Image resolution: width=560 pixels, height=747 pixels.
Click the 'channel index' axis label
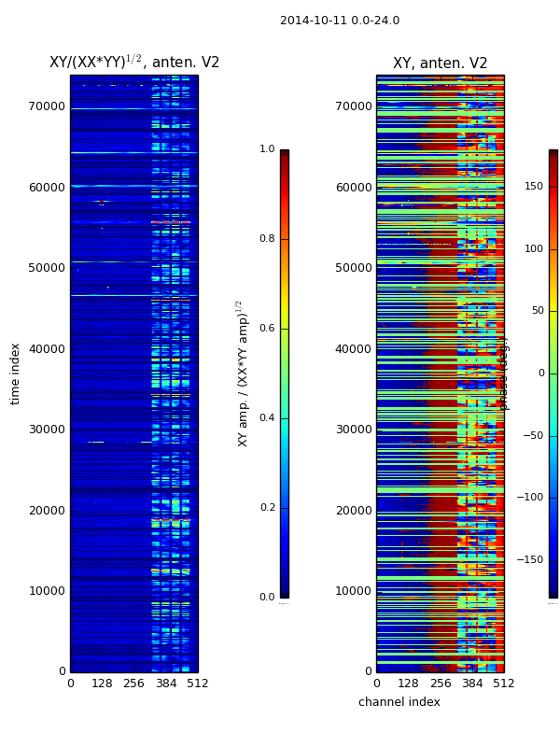[399, 702]
